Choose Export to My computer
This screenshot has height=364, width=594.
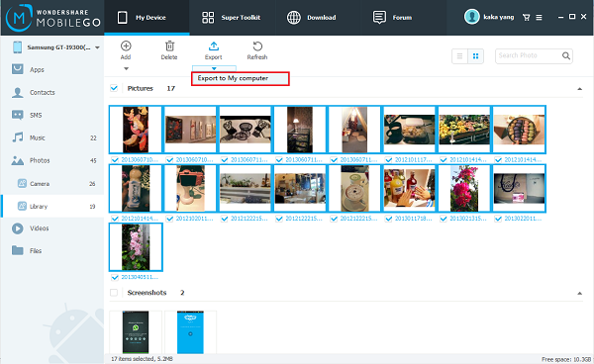click(241, 78)
